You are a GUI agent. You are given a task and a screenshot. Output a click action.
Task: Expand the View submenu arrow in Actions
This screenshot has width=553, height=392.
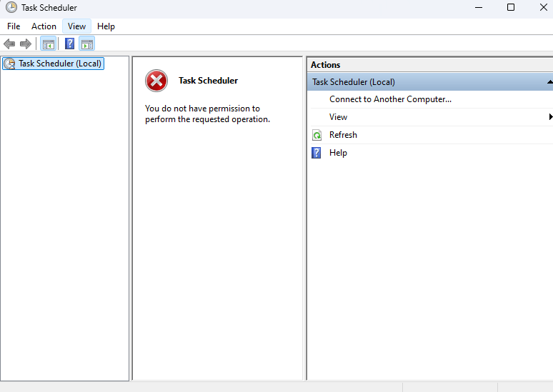pos(551,116)
